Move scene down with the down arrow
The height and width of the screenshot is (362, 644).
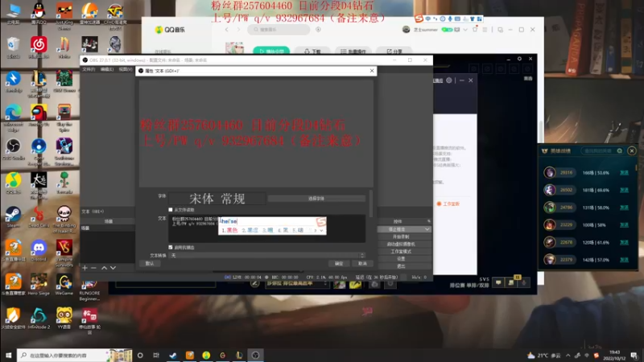point(113,268)
